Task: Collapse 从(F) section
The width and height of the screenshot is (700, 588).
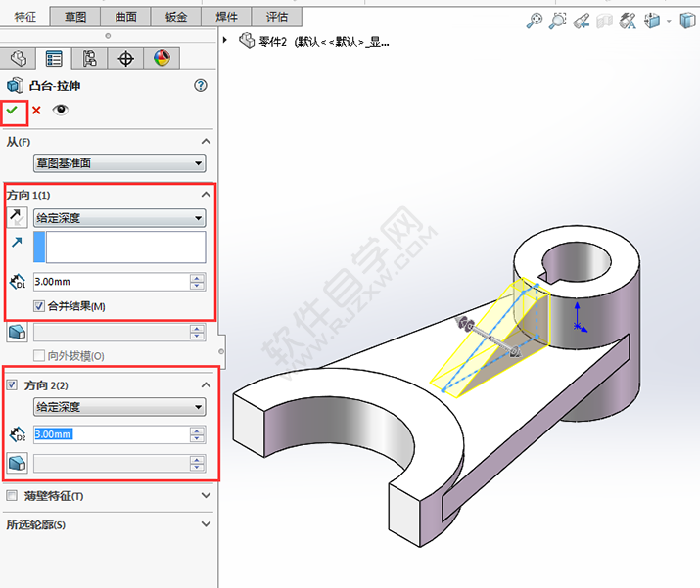Action: pyautogui.click(x=206, y=142)
